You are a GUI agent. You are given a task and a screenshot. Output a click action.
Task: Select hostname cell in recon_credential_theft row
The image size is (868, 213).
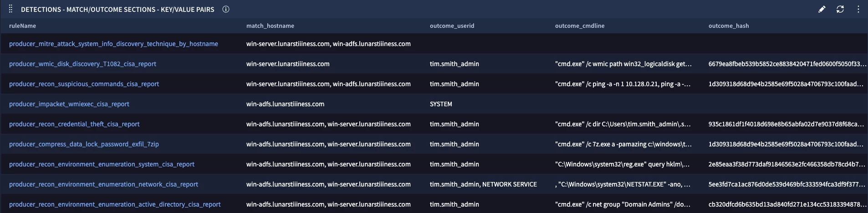[x=328, y=124]
